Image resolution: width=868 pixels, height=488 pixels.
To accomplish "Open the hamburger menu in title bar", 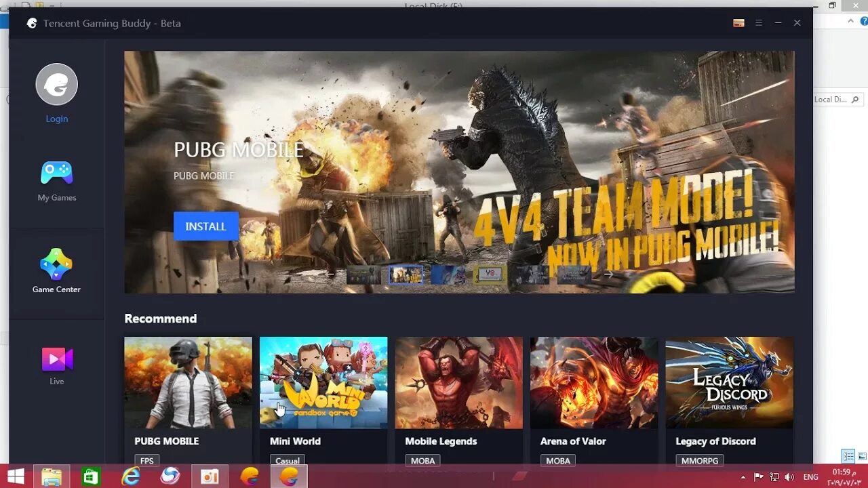I will 759,23.
